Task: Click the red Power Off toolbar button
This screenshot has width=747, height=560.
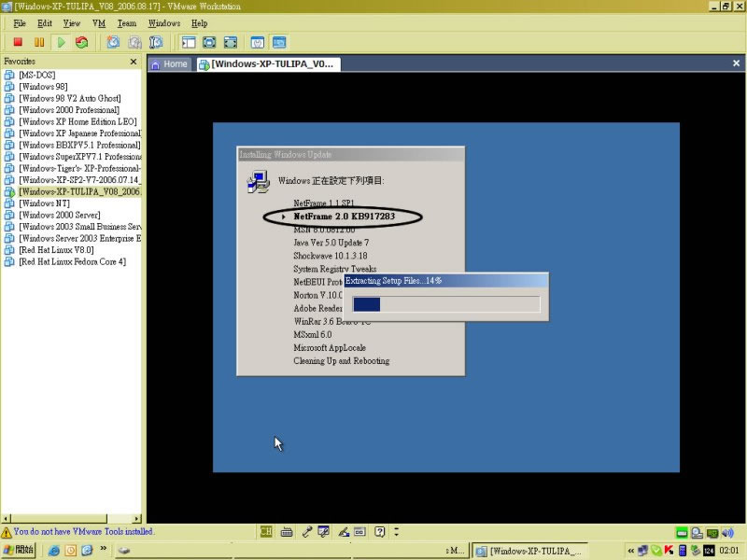Action: point(18,42)
